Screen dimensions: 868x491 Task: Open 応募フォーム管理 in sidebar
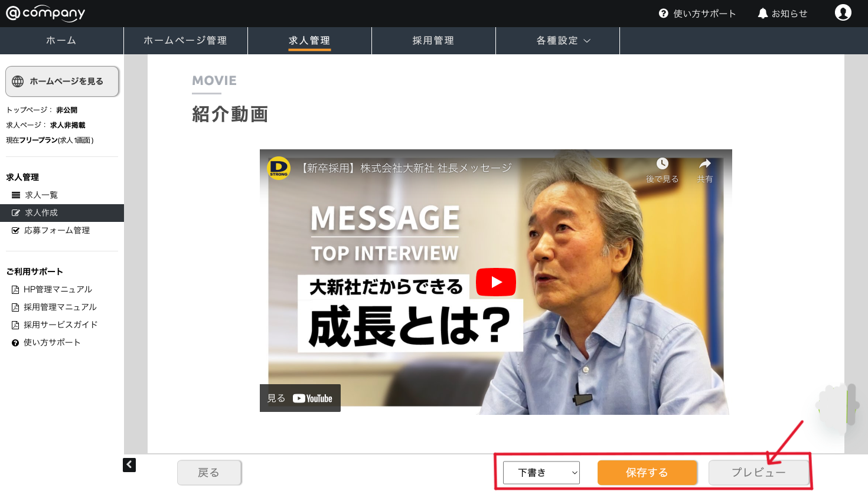pyautogui.click(x=57, y=231)
